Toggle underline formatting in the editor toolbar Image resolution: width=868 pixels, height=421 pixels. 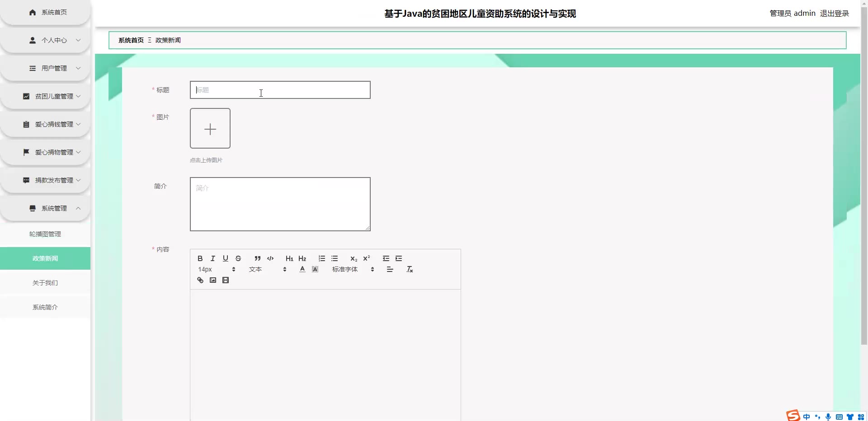(x=226, y=258)
